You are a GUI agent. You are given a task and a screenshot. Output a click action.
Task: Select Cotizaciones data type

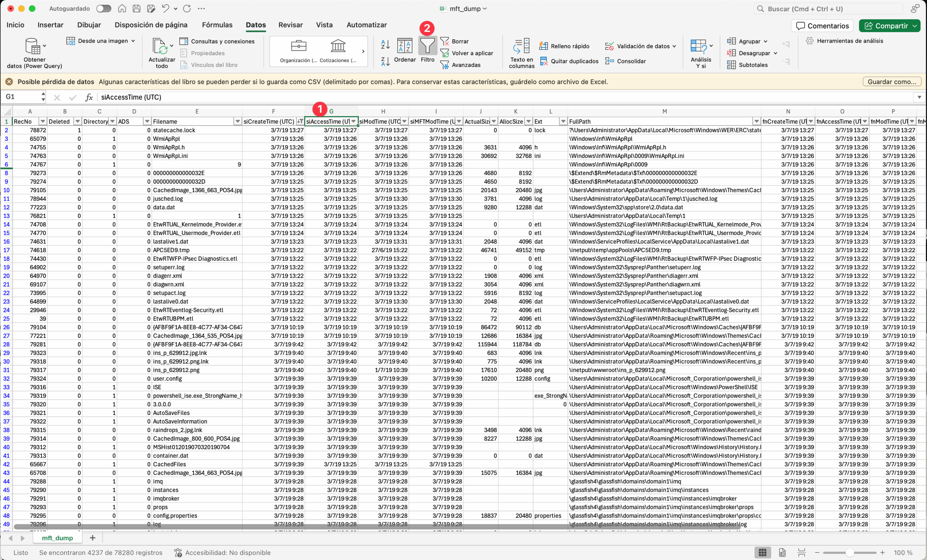(338, 51)
